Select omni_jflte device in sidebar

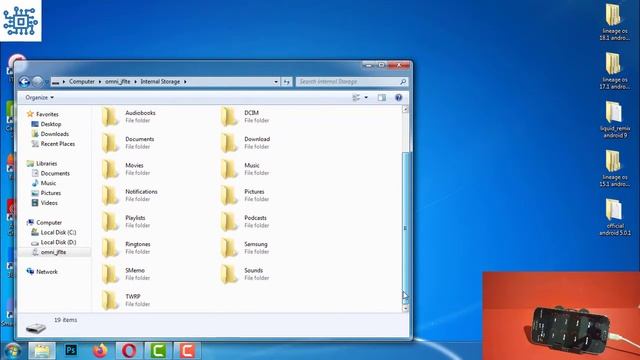point(49,252)
